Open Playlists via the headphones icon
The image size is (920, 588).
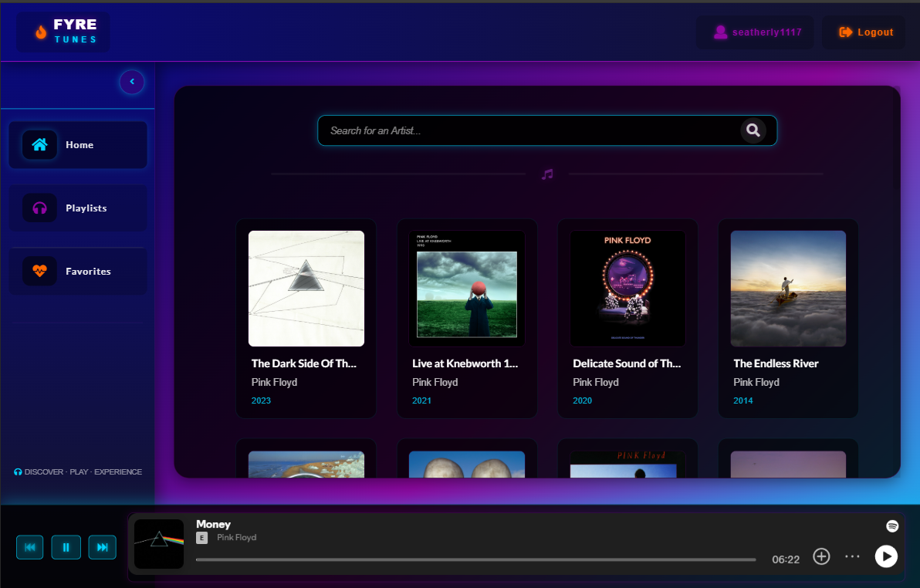tap(39, 208)
